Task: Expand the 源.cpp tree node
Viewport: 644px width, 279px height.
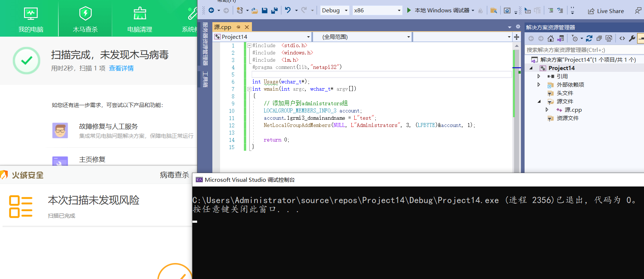Action: tap(547, 110)
